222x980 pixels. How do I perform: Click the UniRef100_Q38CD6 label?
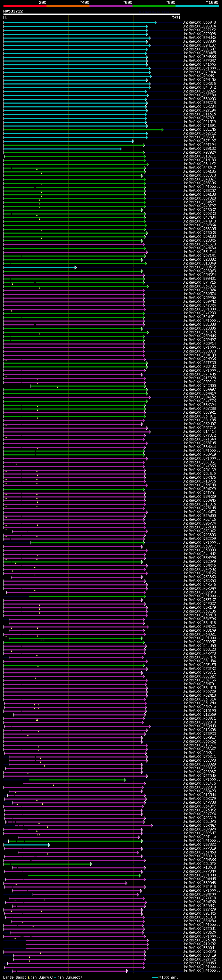point(199,183)
